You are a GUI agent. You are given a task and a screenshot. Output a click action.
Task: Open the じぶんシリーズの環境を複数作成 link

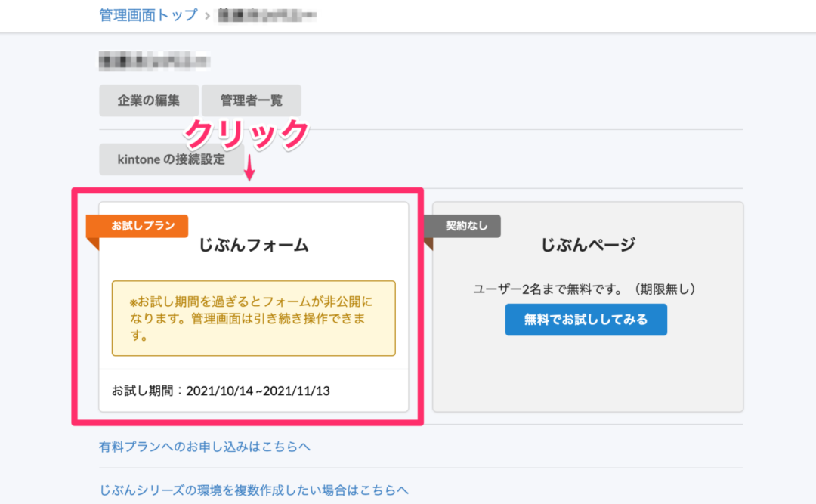(x=254, y=490)
